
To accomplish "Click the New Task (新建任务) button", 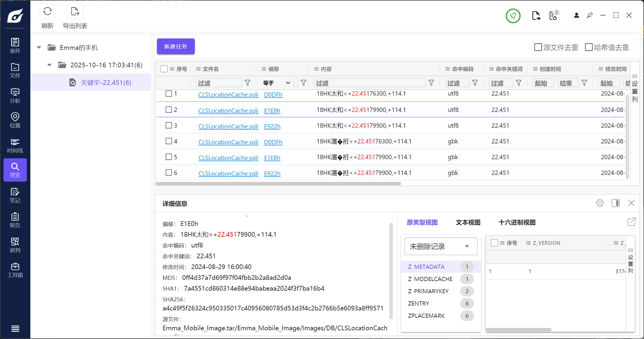I will pyautogui.click(x=176, y=46).
